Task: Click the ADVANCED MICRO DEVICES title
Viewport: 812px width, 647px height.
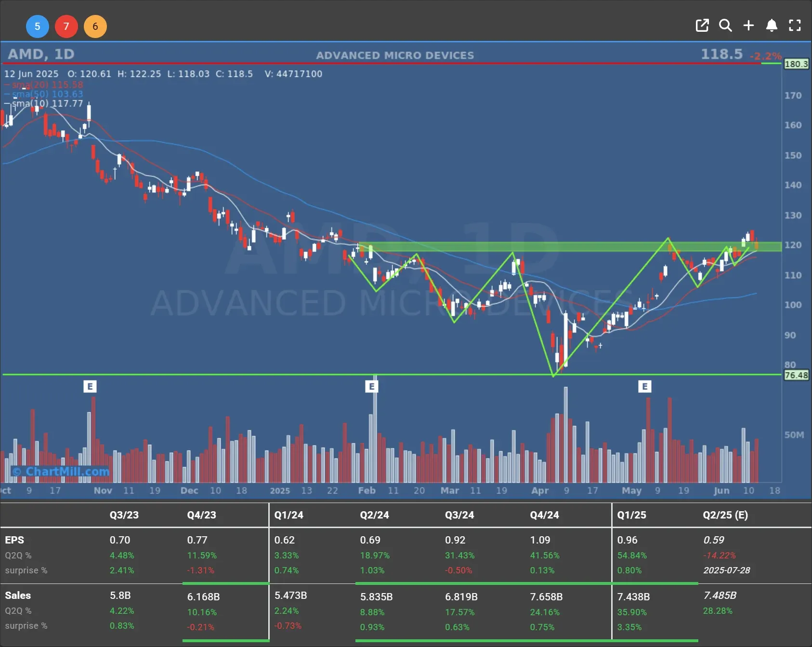Action: (395, 55)
